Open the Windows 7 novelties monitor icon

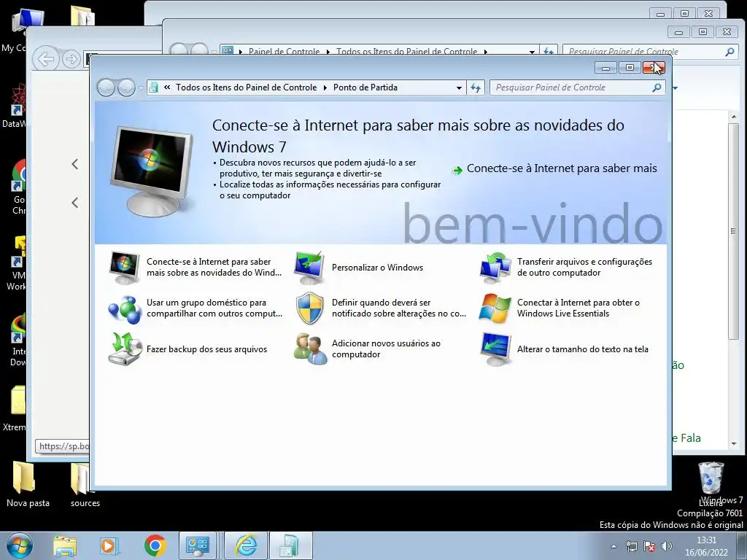coord(124,268)
